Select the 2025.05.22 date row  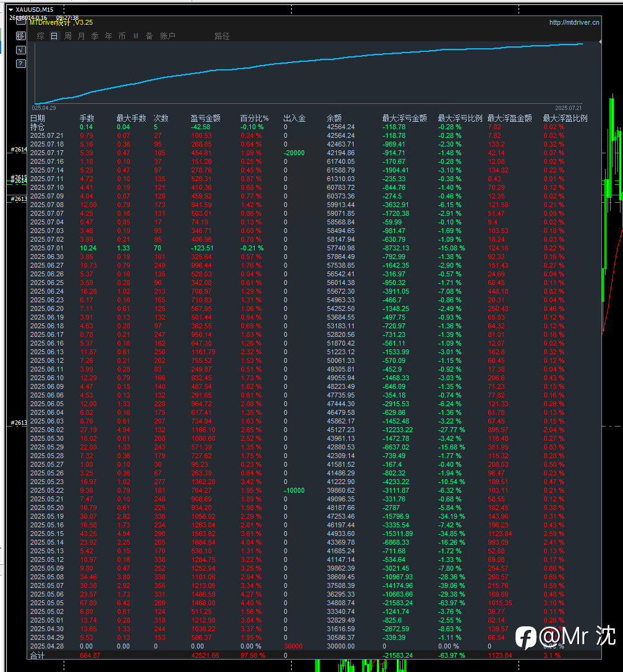pyautogui.click(x=47, y=490)
